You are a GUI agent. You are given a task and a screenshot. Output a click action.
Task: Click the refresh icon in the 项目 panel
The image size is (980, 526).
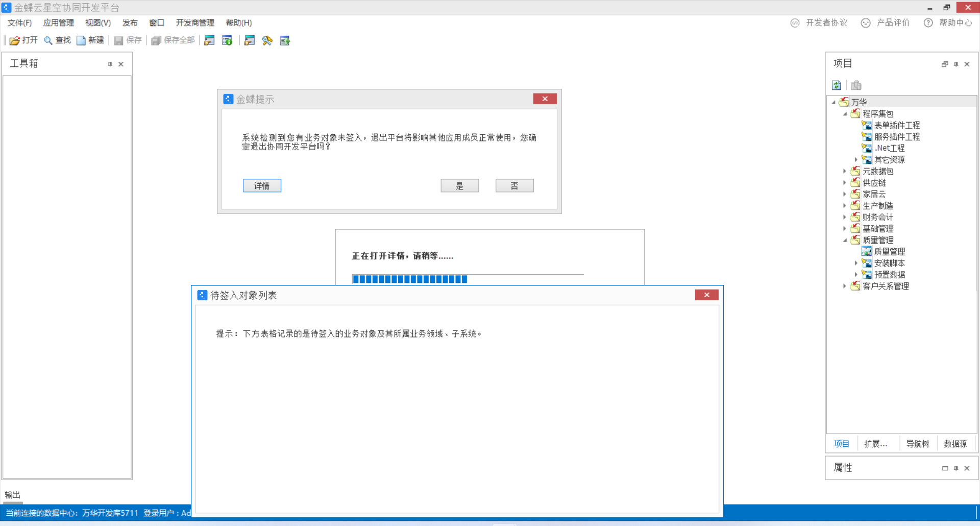tap(837, 85)
